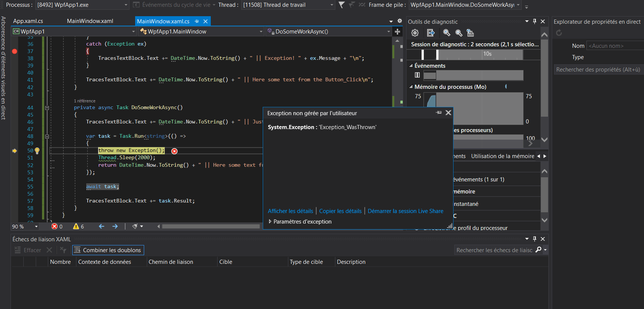Open the Frame de pile dropdown

518,5
